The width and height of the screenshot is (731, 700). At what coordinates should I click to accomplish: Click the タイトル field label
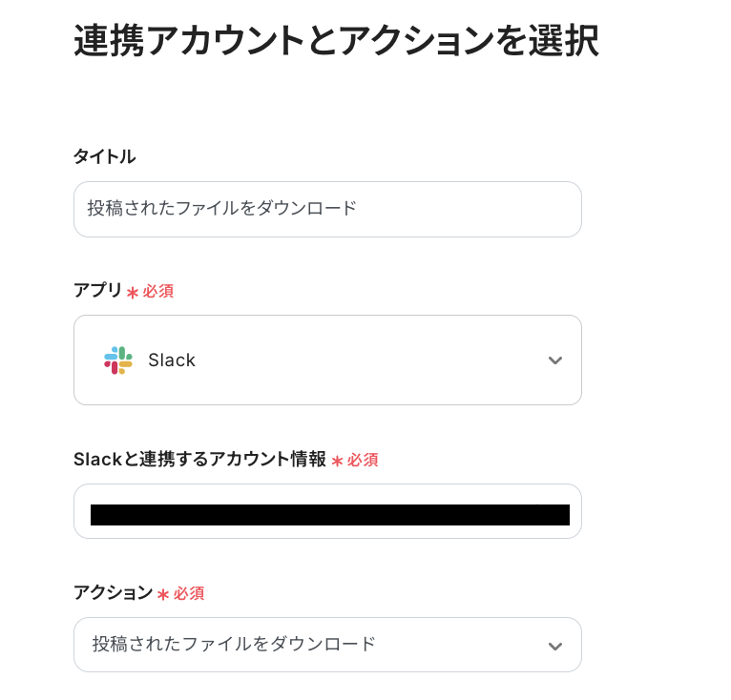click(105, 157)
